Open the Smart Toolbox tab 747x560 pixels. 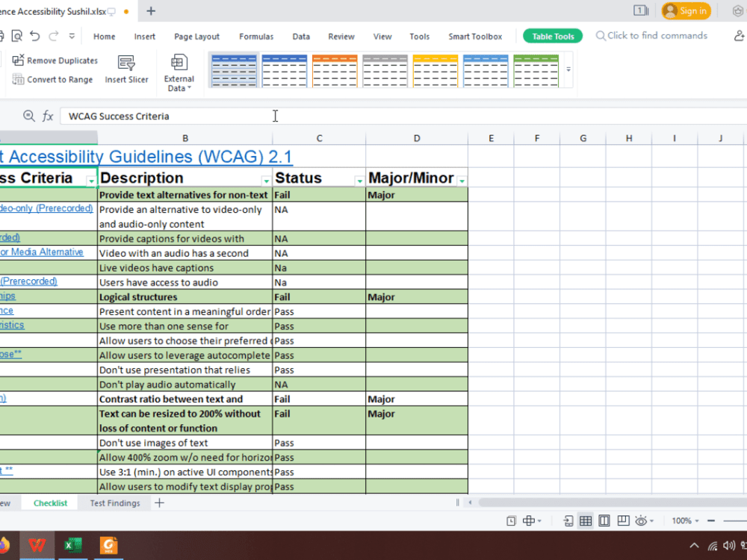click(x=475, y=37)
